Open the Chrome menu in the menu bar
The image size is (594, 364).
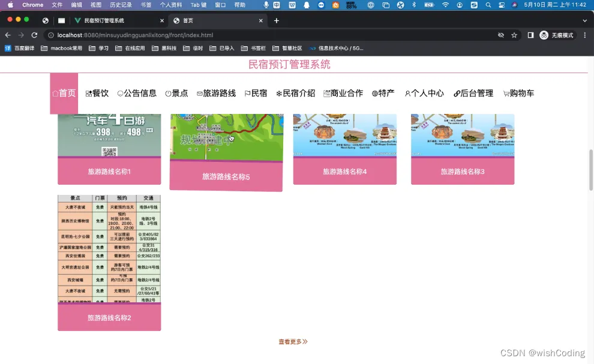click(32, 5)
